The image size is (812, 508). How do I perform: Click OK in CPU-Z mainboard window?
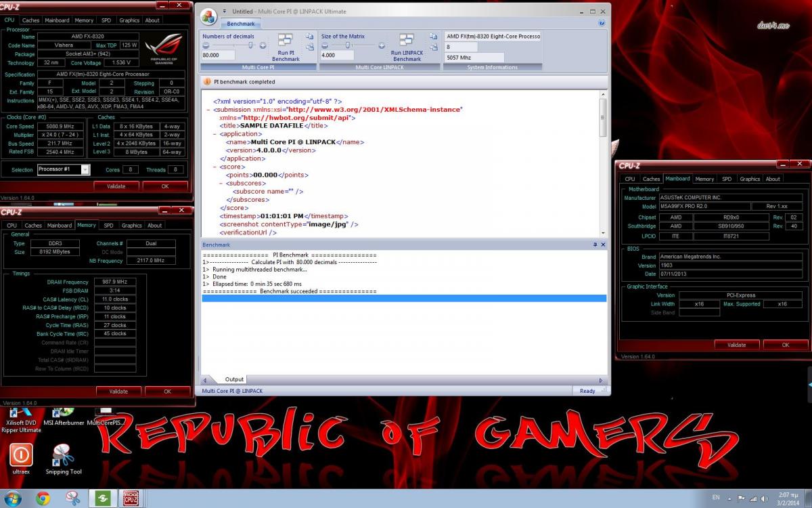tap(786, 345)
